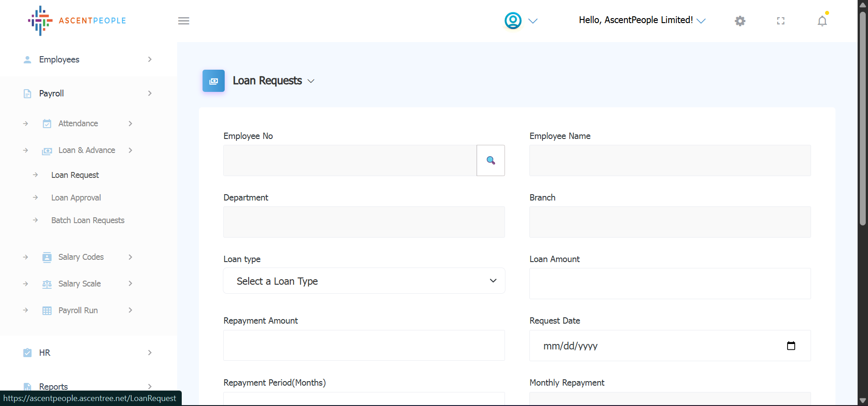Expand the Loan Requests title dropdown
Viewport: 868px width, 406px height.
[x=311, y=81]
